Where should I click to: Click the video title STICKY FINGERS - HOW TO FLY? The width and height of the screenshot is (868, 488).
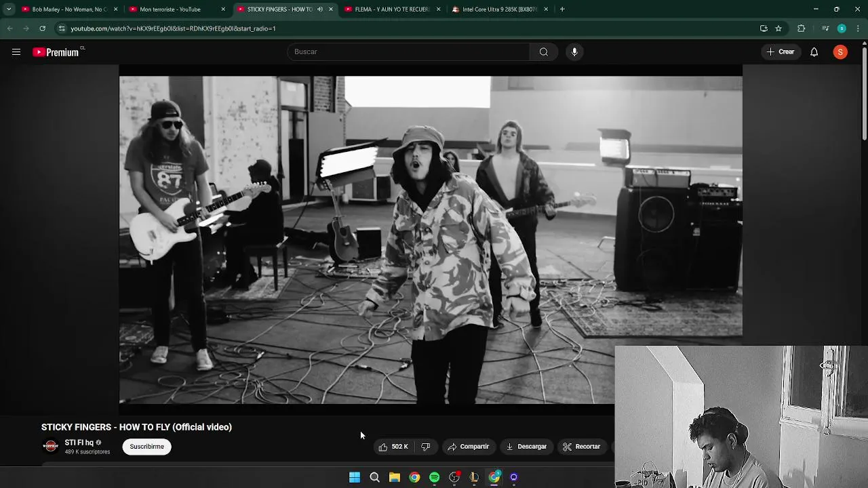click(136, 427)
